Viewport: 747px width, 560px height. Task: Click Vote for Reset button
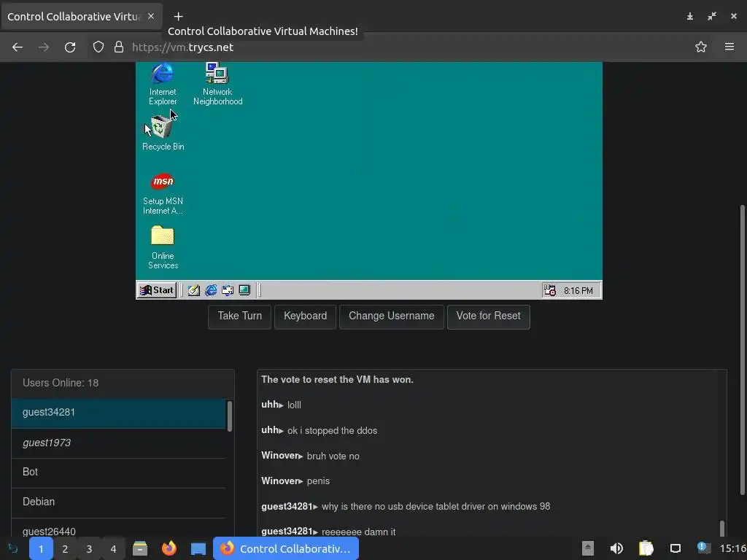coord(488,316)
